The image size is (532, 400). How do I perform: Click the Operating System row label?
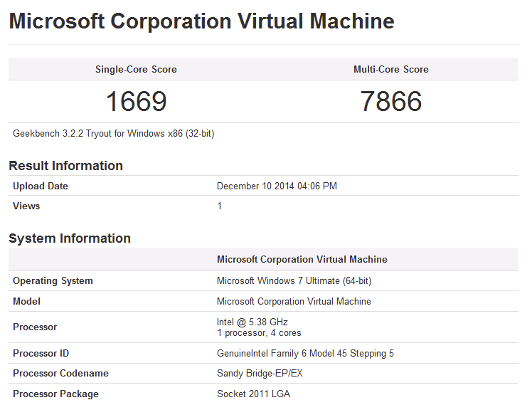point(53,280)
